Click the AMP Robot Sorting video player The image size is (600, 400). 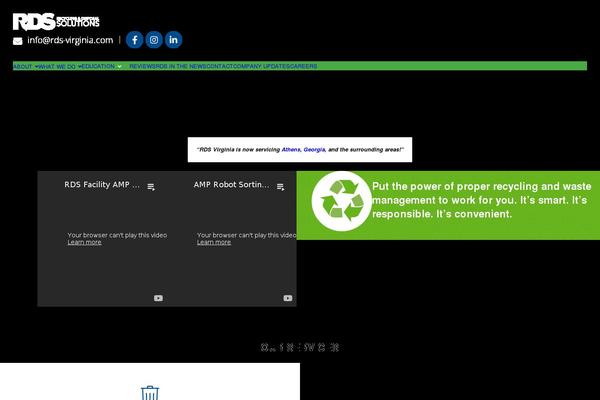click(232, 238)
